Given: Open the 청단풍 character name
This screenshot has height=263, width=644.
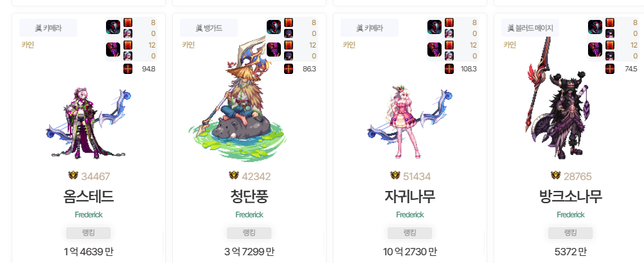Looking at the screenshot, I should pyautogui.click(x=249, y=197).
